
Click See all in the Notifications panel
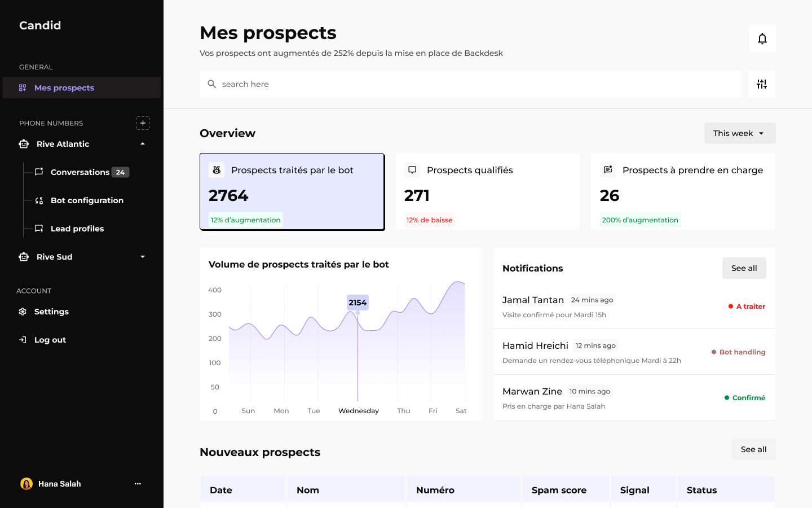tap(744, 268)
